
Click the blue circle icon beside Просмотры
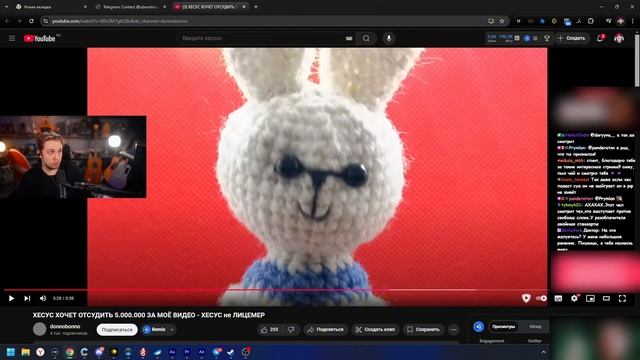coord(478,327)
